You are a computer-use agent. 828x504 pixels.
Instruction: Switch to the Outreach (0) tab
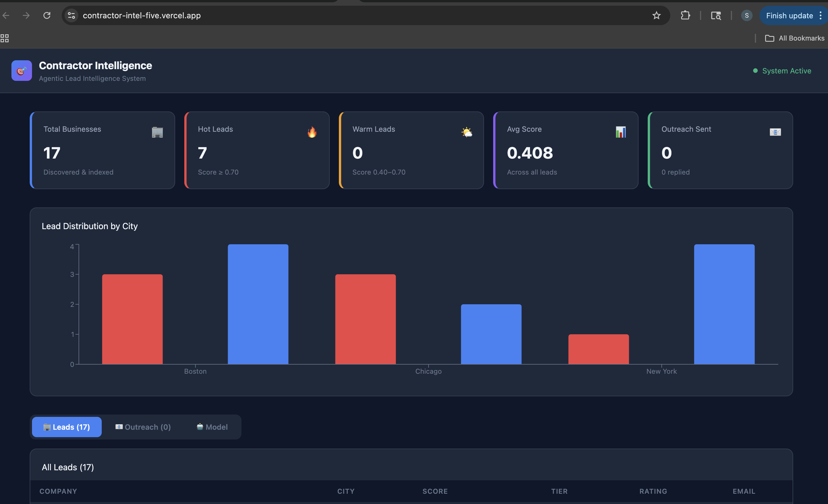tap(143, 427)
